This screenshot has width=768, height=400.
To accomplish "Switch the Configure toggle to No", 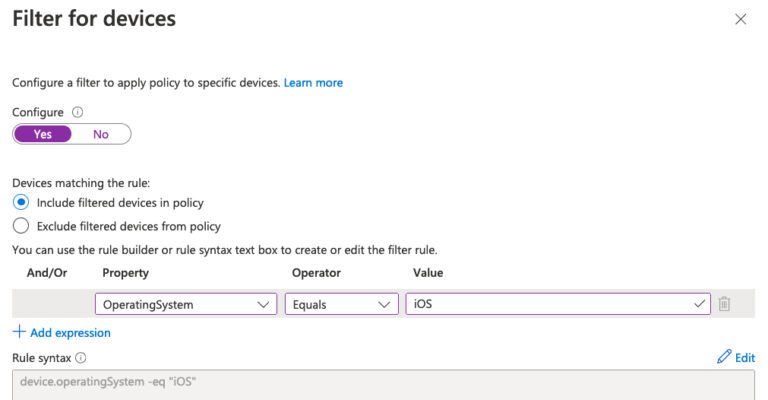I will [101, 134].
